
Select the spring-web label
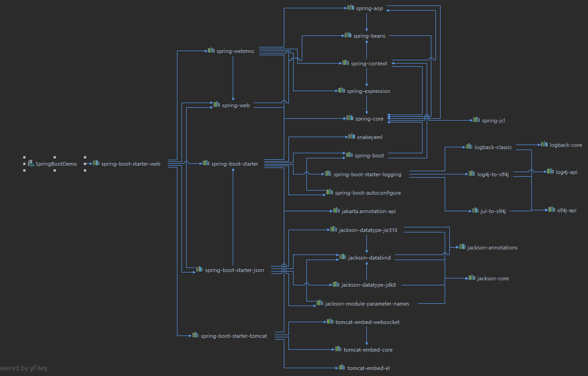click(x=236, y=105)
